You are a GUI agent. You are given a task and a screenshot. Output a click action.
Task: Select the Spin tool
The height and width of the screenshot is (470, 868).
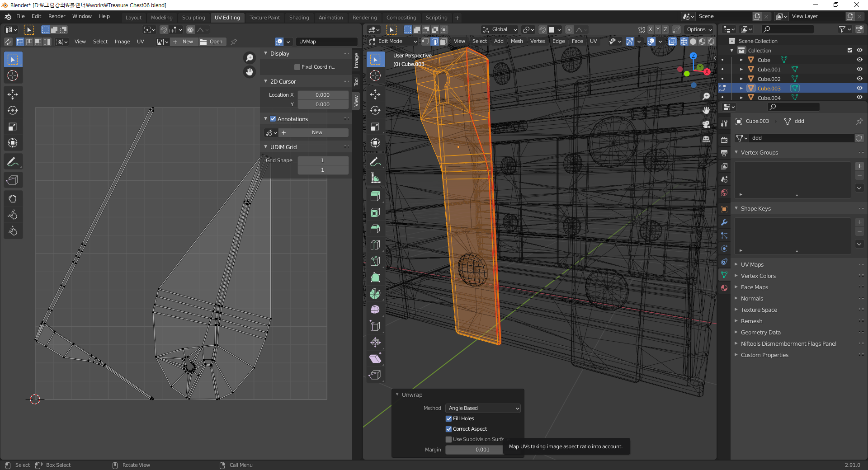[375, 294]
